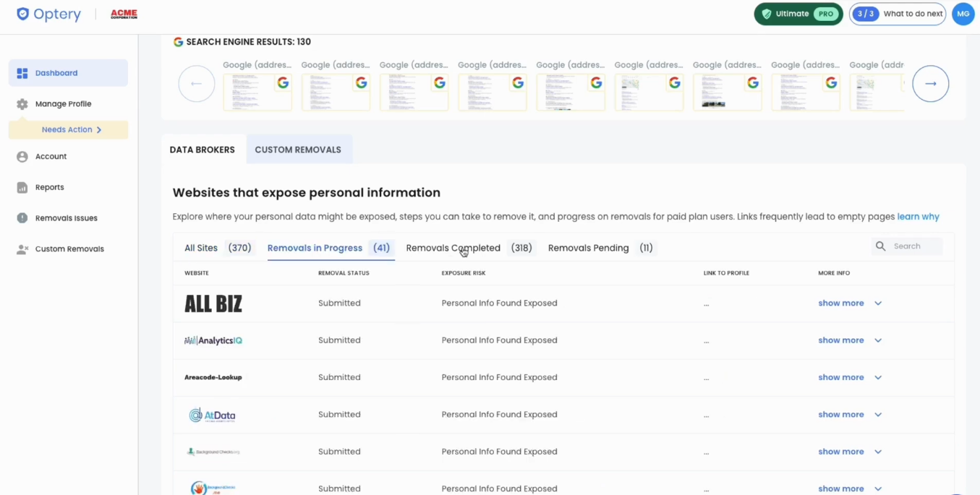Expand the Needs Action item
This screenshot has height=495, width=980.
(x=69, y=130)
